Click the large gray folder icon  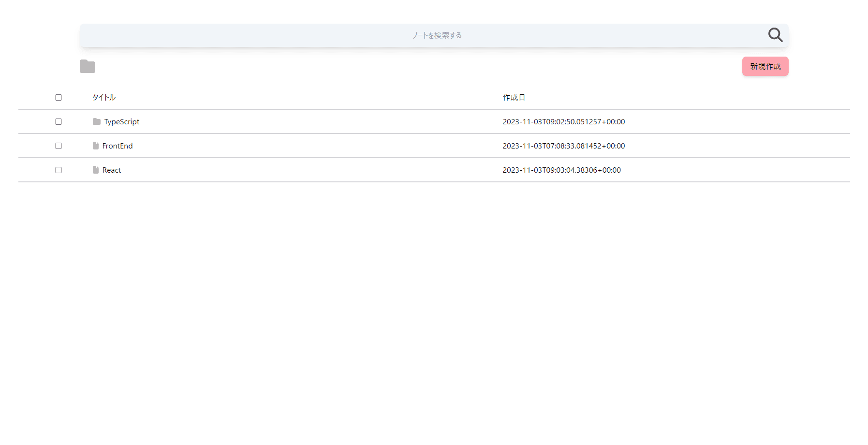88,66
